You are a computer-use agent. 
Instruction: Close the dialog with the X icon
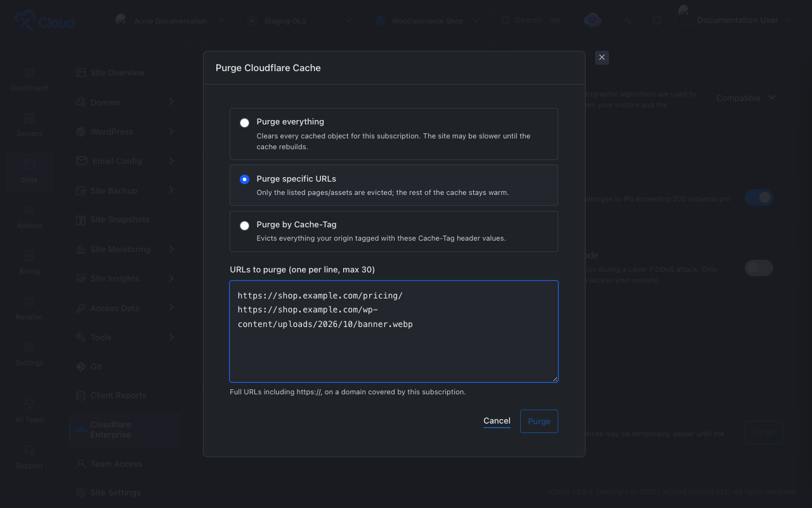(x=602, y=58)
